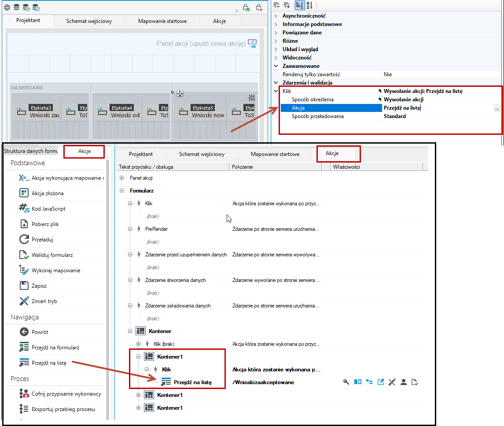The image size is (504, 426).
Task: Expand the Asynchroniczność property group
Action: [x=276, y=16]
